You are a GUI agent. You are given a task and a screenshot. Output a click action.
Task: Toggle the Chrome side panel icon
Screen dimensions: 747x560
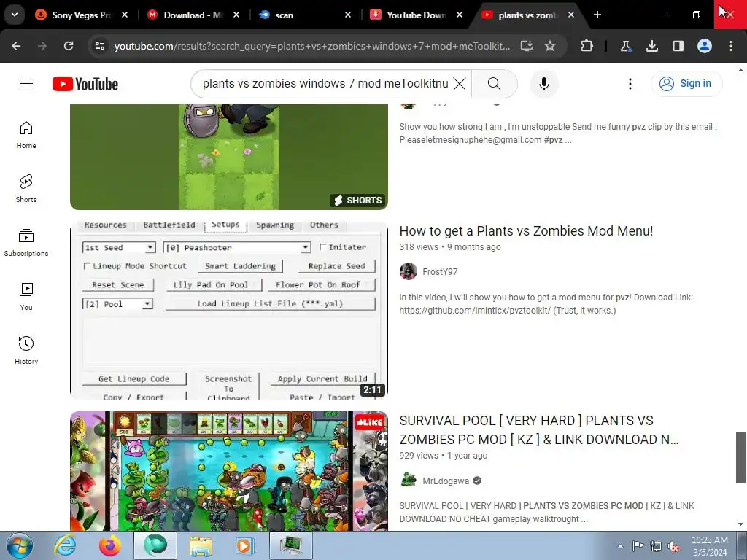(678, 46)
